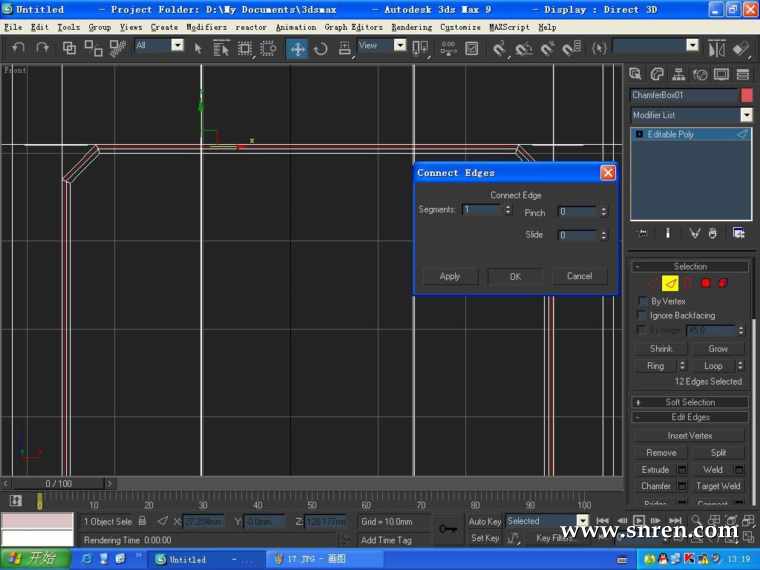Open the Display command panel tab

click(720, 74)
